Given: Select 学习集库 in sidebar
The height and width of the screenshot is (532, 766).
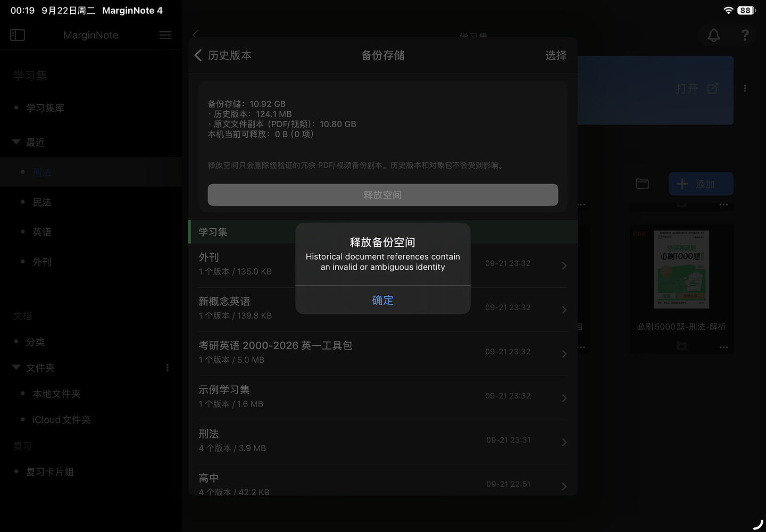Looking at the screenshot, I should [x=45, y=108].
